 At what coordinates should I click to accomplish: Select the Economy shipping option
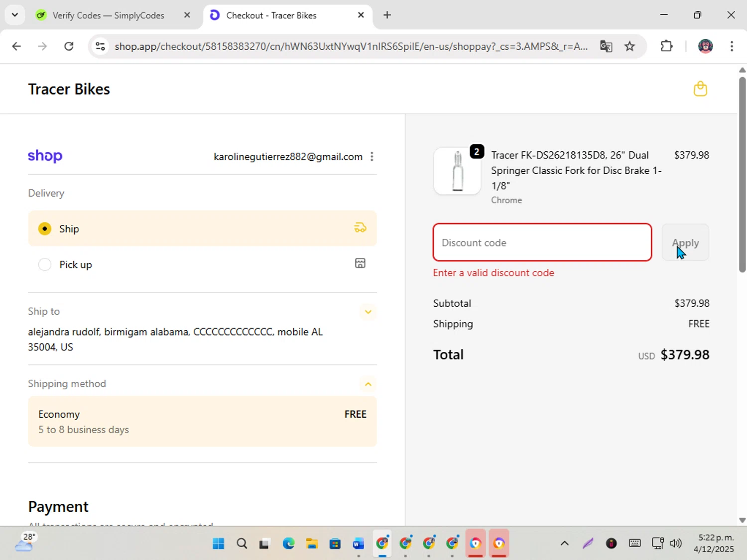tap(202, 422)
